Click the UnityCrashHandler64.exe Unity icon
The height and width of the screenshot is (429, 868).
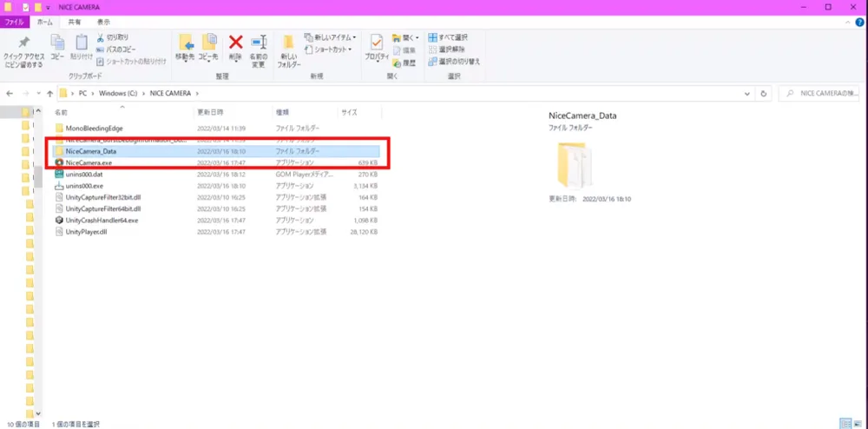pos(59,221)
